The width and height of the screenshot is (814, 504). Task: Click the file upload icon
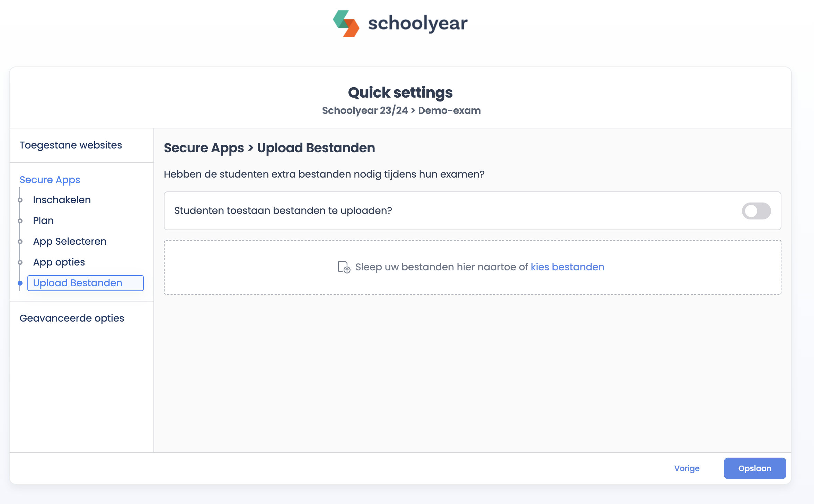(344, 267)
